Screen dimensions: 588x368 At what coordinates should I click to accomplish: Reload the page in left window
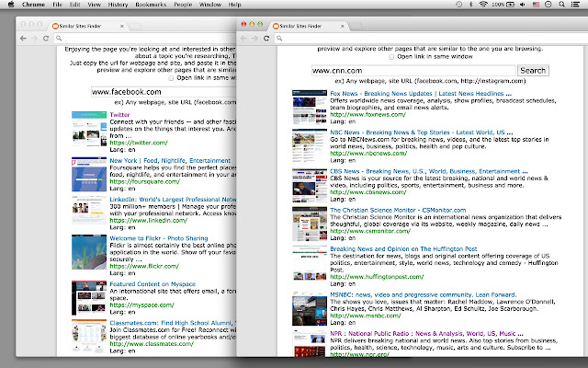46,39
